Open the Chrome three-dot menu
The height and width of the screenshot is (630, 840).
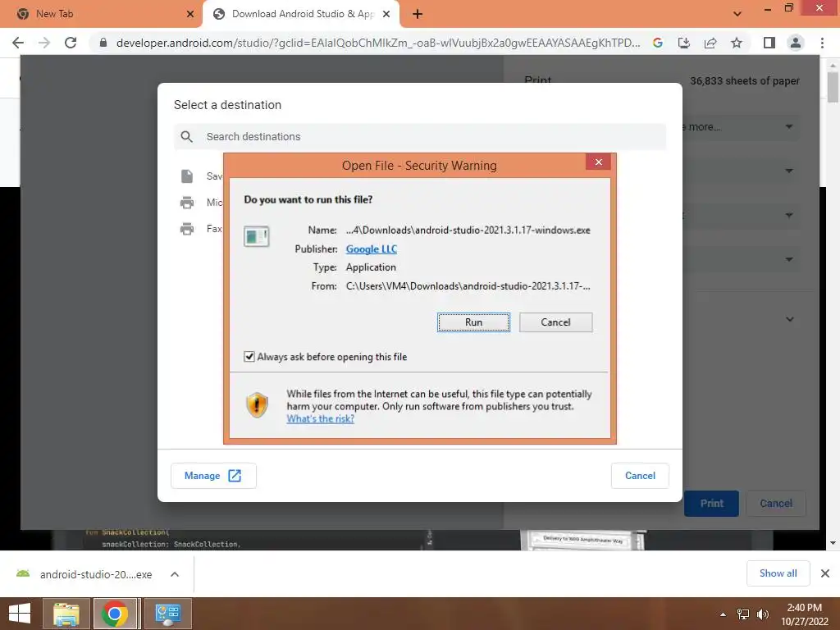[x=822, y=43]
